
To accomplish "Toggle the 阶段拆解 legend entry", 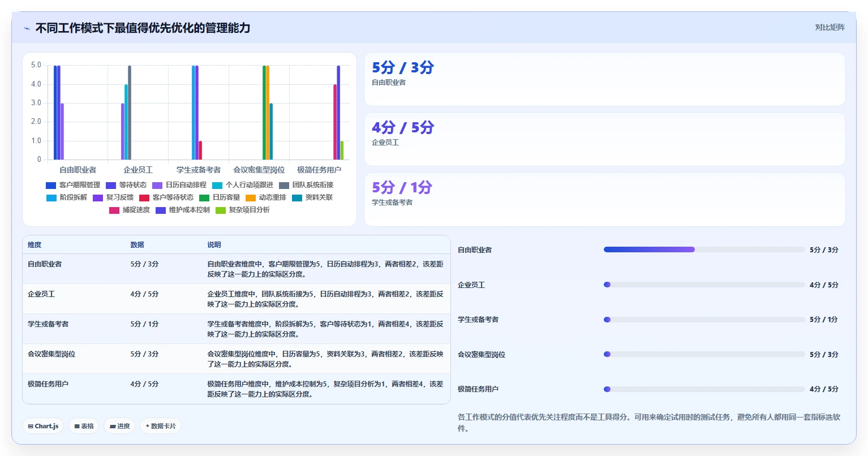I will click(67, 197).
